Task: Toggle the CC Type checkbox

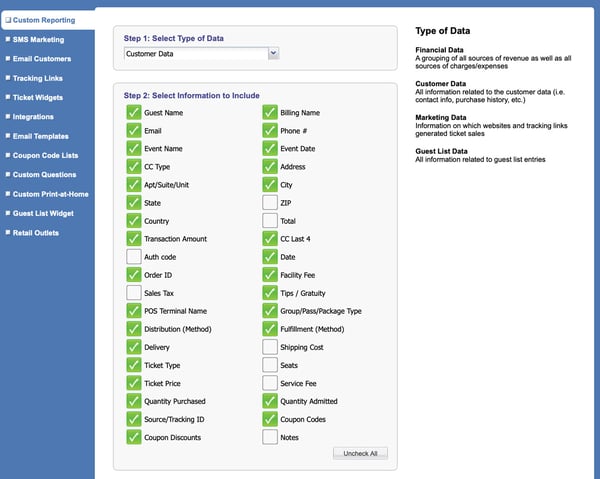Action: coord(134,166)
